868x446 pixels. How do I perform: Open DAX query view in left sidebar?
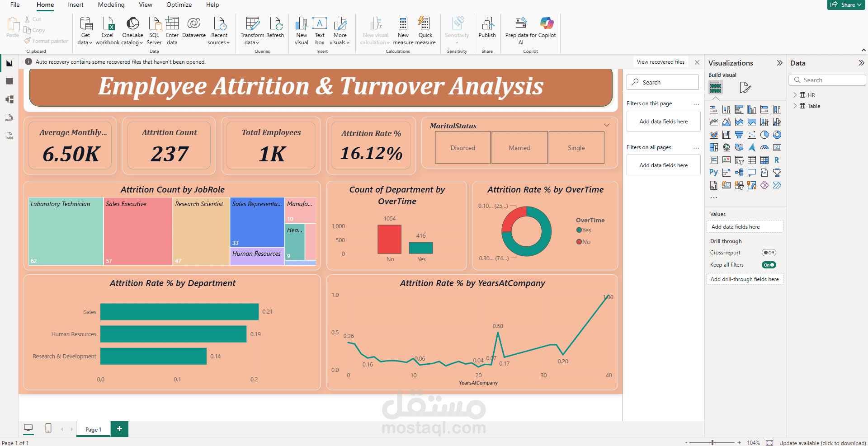[9, 118]
